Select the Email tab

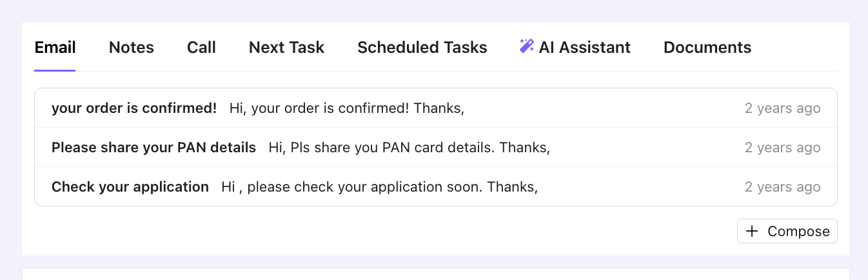tap(55, 48)
